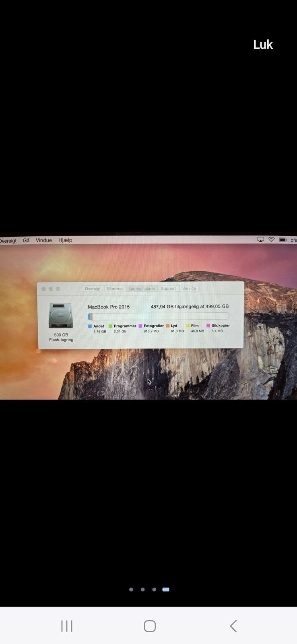297x644 pixels.
Task: Open the Vindue menu in the Mac menu bar
Action: (44, 240)
